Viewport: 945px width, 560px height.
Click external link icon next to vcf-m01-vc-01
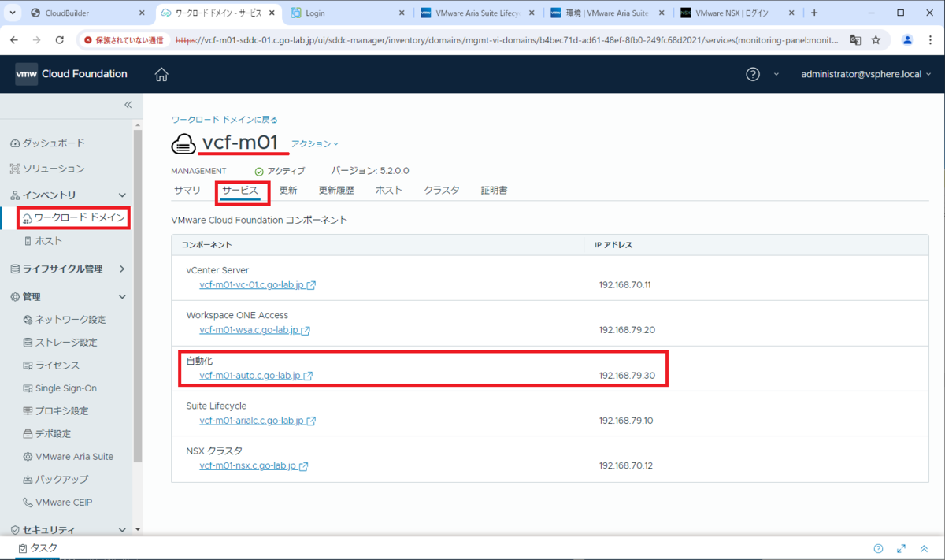point(311,285)
